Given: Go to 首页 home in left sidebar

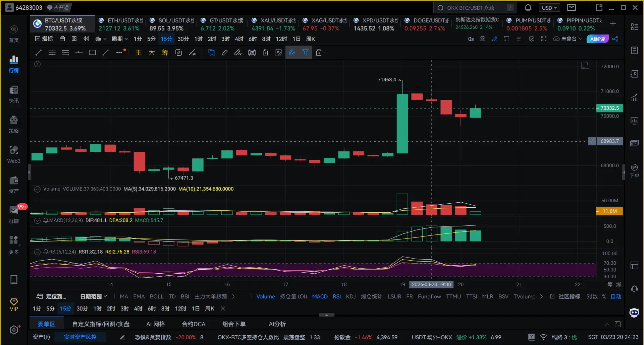Looking at the screenshot, I should (14, 34).
